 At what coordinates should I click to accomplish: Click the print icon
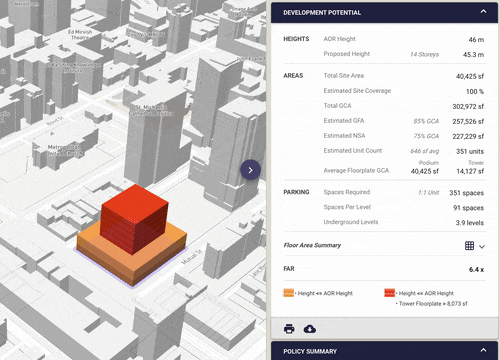pos(289,329)
